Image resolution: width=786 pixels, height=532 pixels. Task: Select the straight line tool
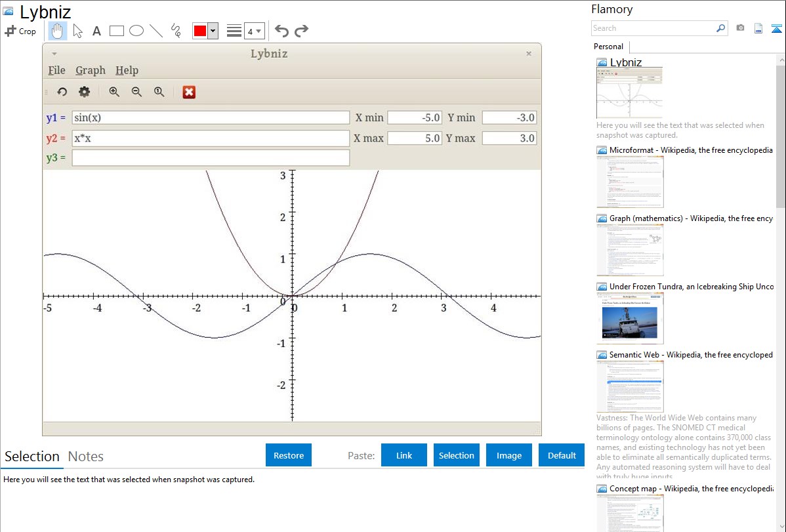pos(156,31)
